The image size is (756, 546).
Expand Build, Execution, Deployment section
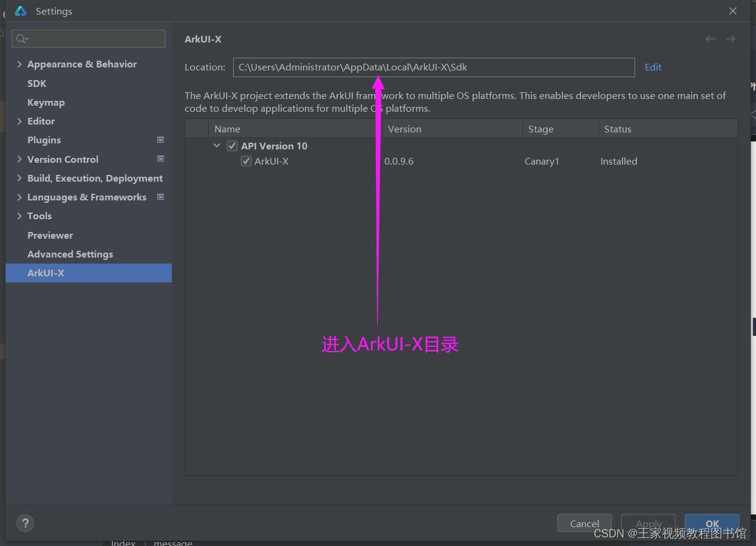19,178
